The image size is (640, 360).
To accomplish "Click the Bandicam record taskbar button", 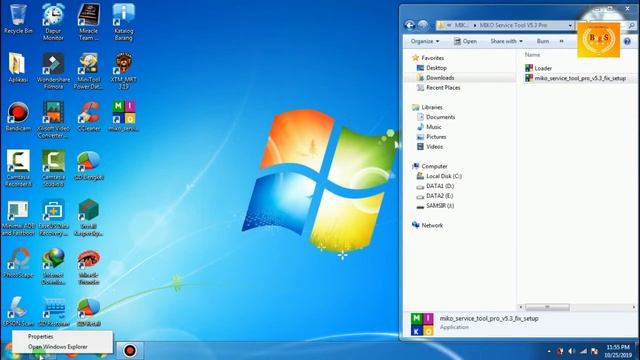I will (130, 351).
